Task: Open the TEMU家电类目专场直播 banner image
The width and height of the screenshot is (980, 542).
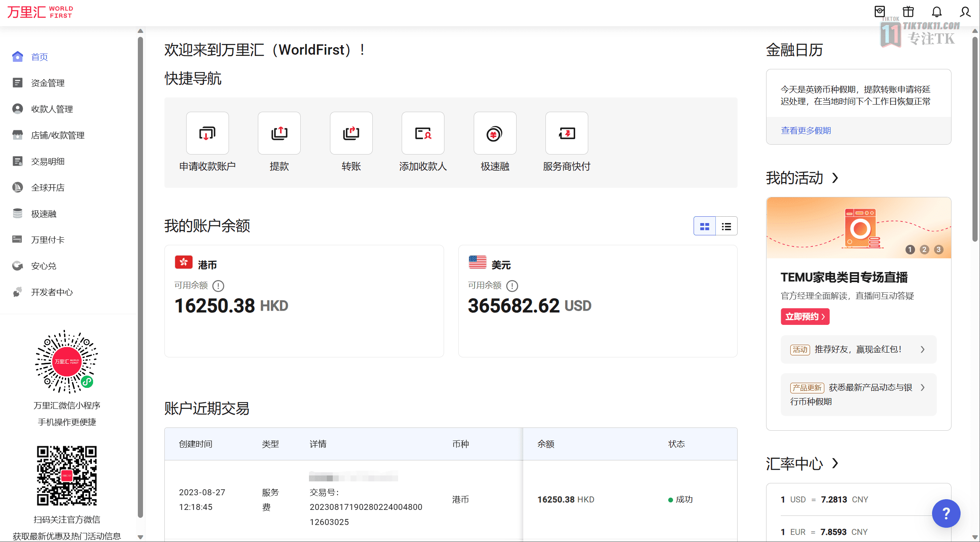Action: coord(858,228)
